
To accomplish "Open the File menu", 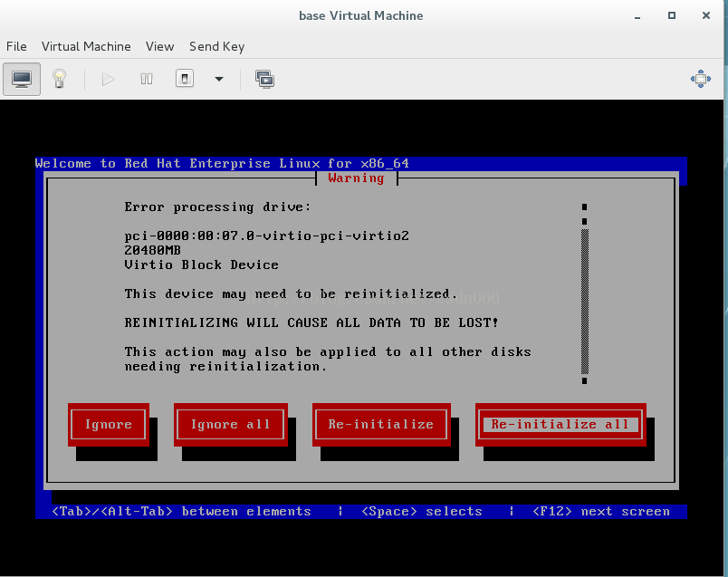I will 16,46.
